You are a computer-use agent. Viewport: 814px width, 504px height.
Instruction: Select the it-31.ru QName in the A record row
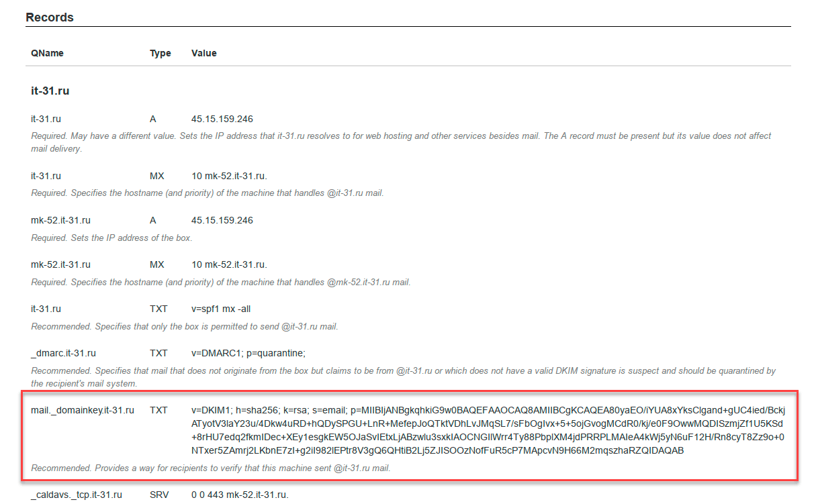(46, 119)
